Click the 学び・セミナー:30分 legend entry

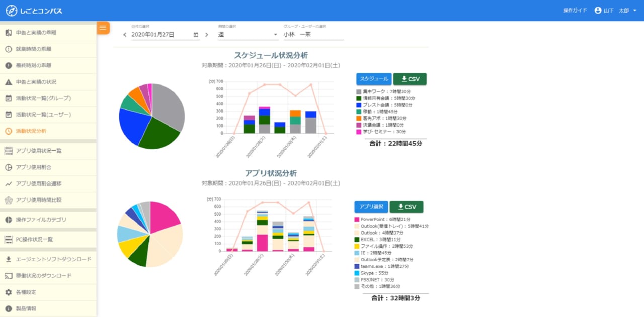point(381,131)
